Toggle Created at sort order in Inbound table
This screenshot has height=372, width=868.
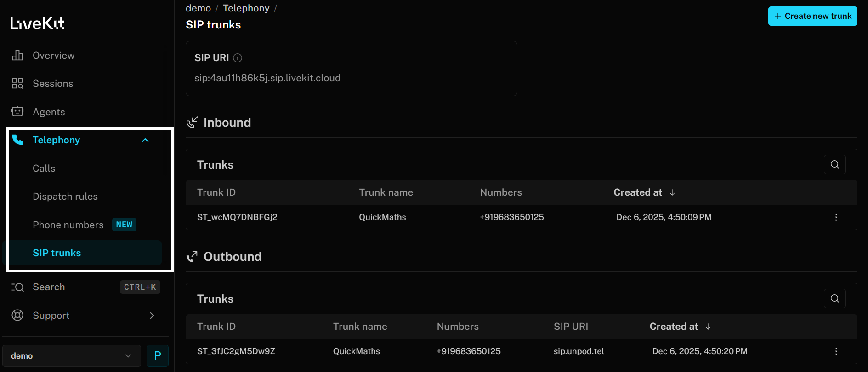click(x=672, y=192)
